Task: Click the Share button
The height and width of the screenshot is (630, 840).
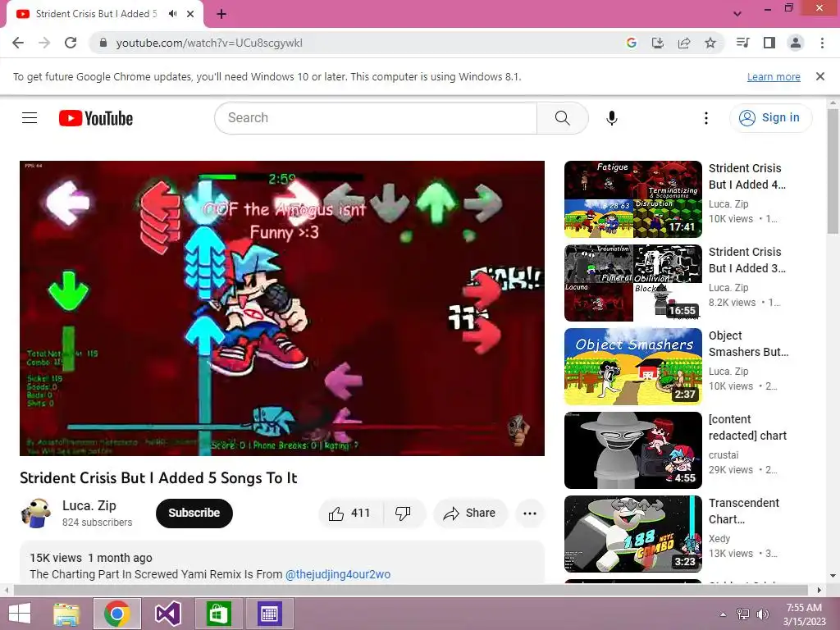Action: (x=470, y=514)
